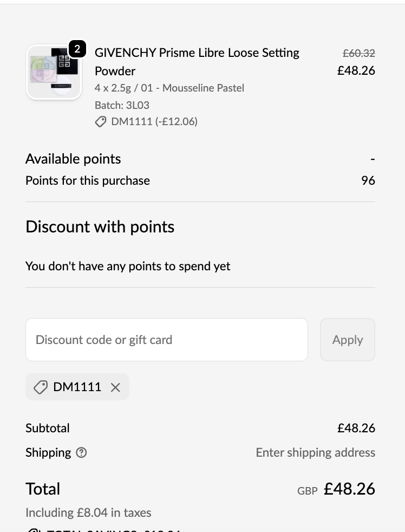
Task: Click the quantity badge on the product image
Action: (x=77, y=49)
